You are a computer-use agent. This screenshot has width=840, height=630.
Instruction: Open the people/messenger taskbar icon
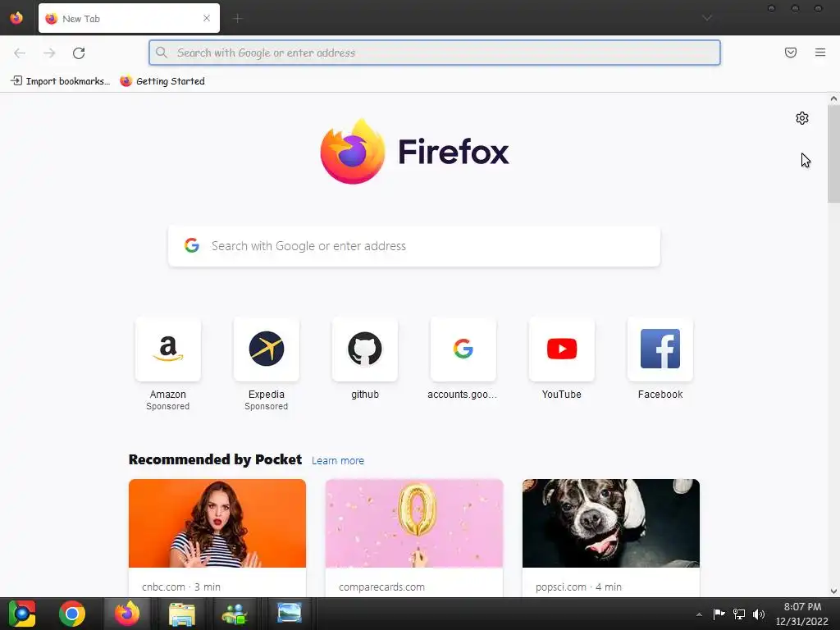[234, 614]
